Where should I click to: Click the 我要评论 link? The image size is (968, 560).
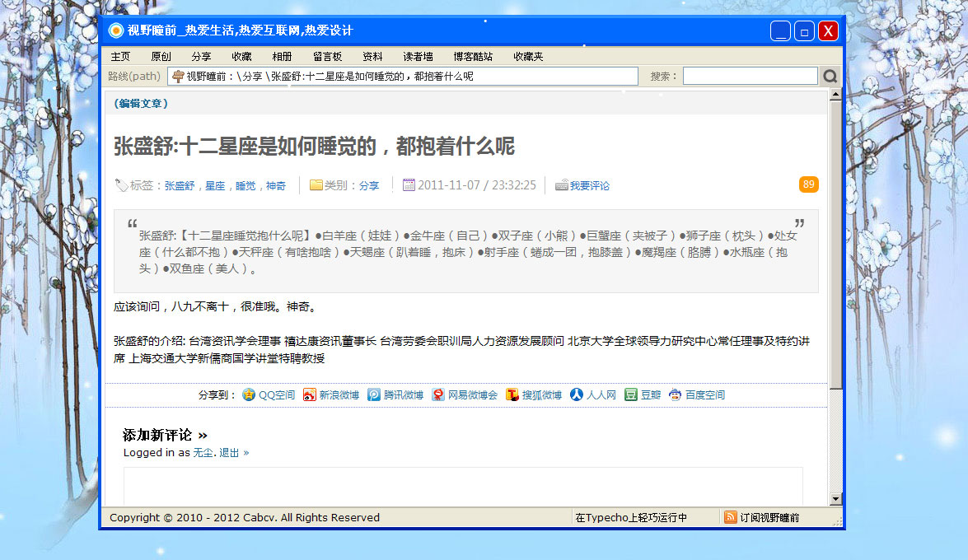590,186
